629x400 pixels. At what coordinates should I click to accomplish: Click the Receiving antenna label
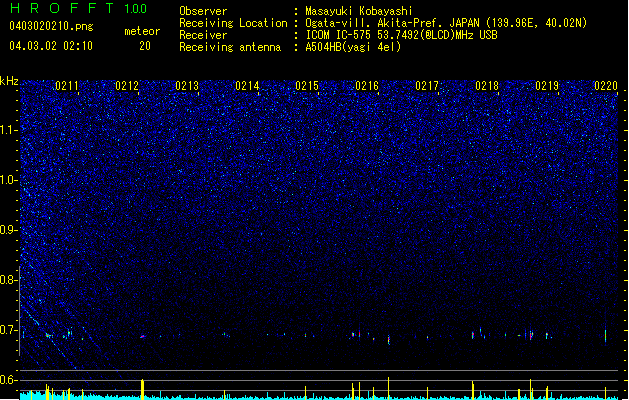tap(230, 47)
